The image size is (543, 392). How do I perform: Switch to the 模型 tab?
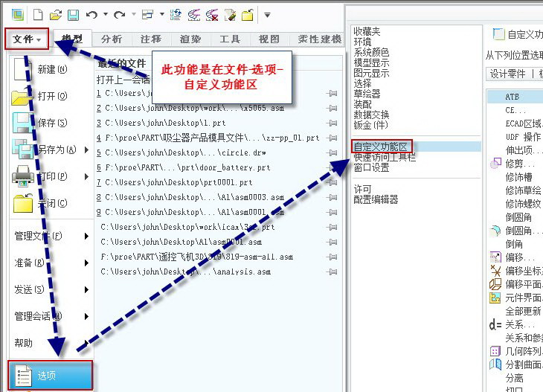point(72,39)
